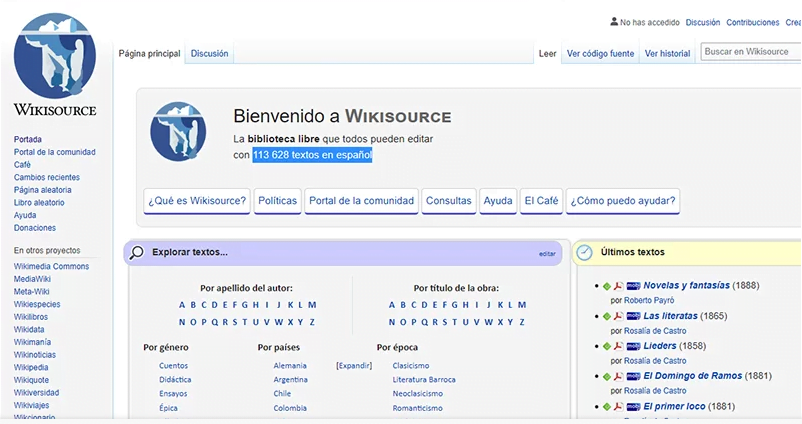This screenshot has width=802, height=424.
Task: Open the Ver historial tab
Action: pos(667,54)
